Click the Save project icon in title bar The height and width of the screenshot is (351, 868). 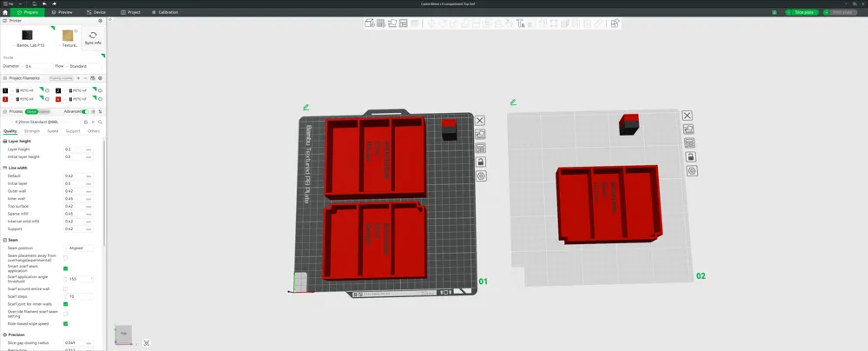pyautogui.click(x=35, y=3)
